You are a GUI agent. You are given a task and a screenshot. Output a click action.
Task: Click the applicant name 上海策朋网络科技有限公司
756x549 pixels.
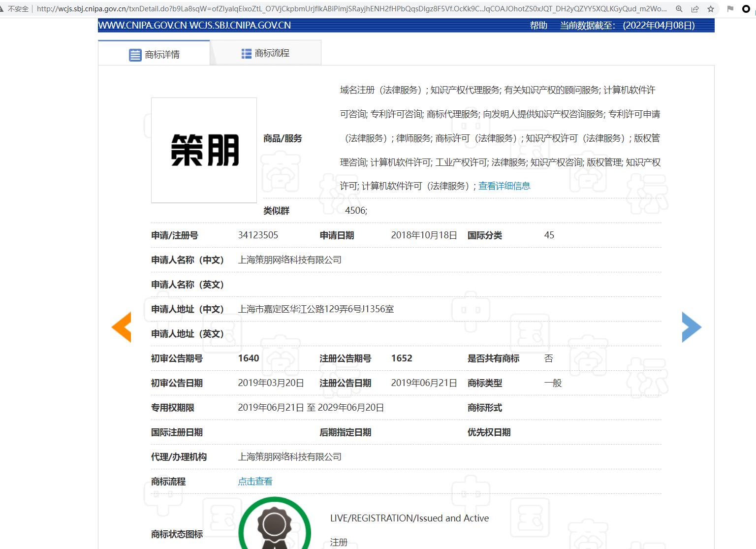289,259
